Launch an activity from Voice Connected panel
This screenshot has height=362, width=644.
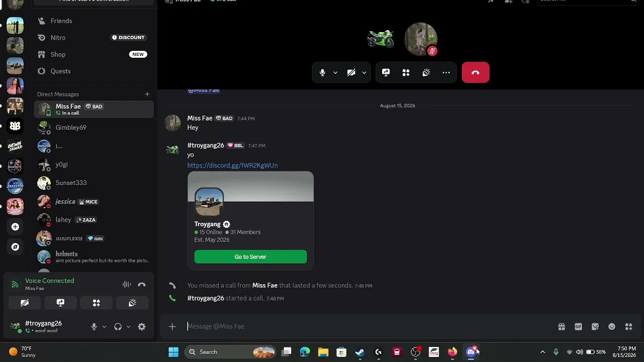tap(96, 303)
